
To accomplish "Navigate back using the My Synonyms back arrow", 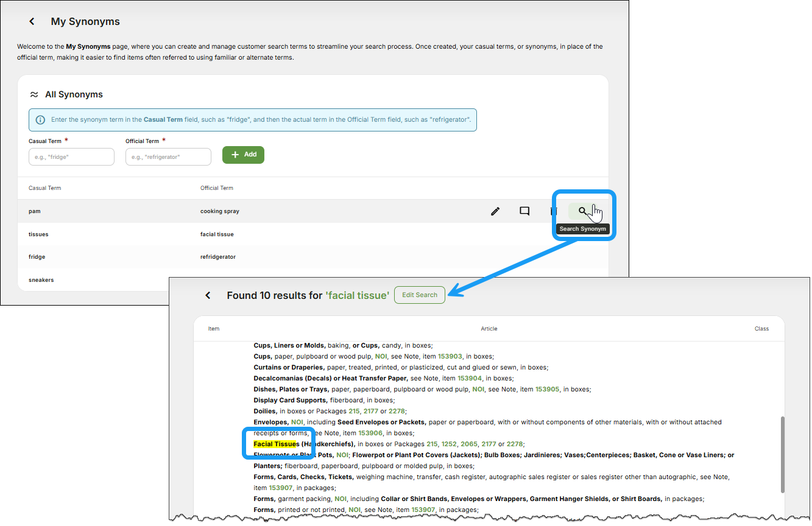I will pyautogui.click(x=31, y=21).
